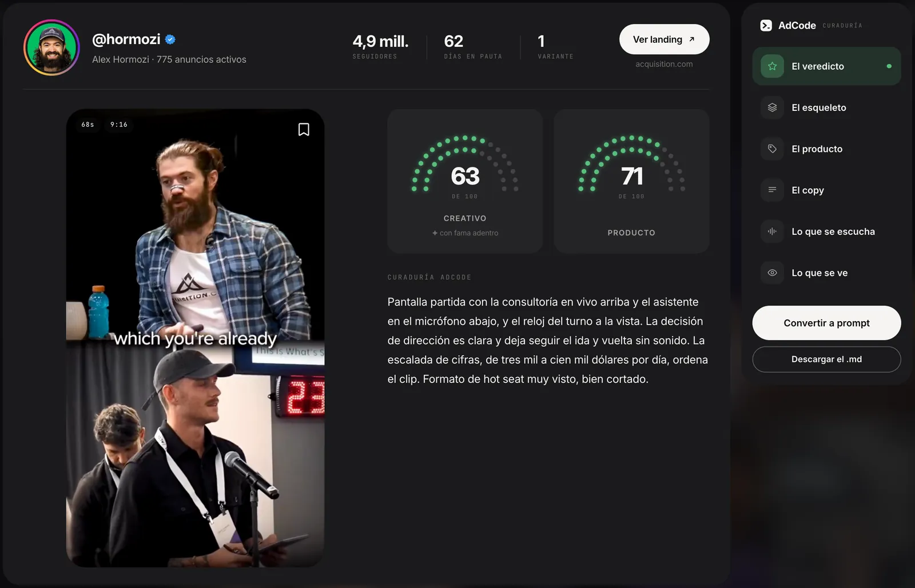This screenshot has height=588, width=915.
Task: Click the layers icon beside El esqueleto
Action: point(772,107)
